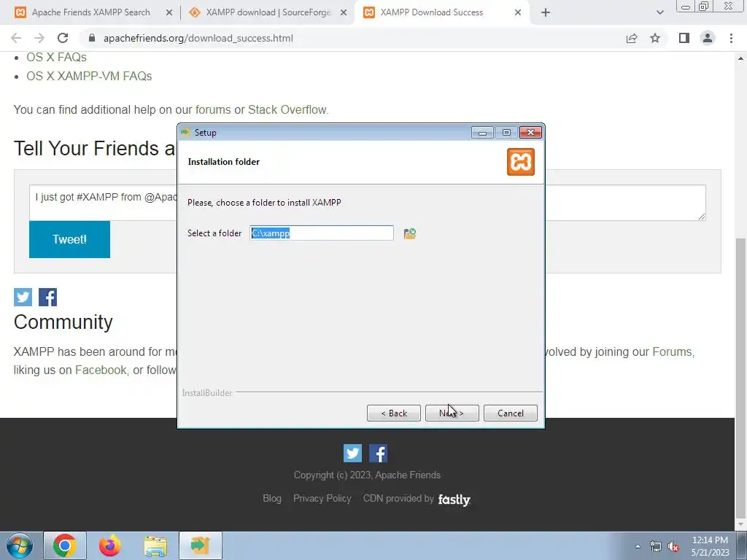Click Facebook icon above Community heading

click(47, 297)
